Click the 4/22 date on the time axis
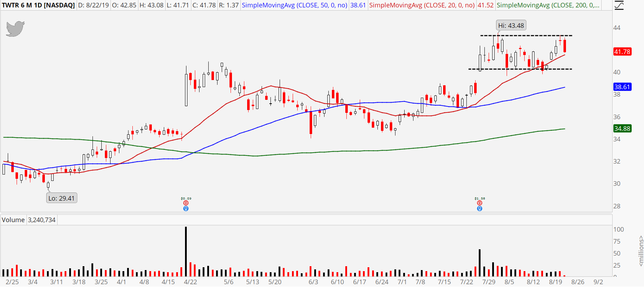Screen dimensions: 644x287 [x=191, y=282]
